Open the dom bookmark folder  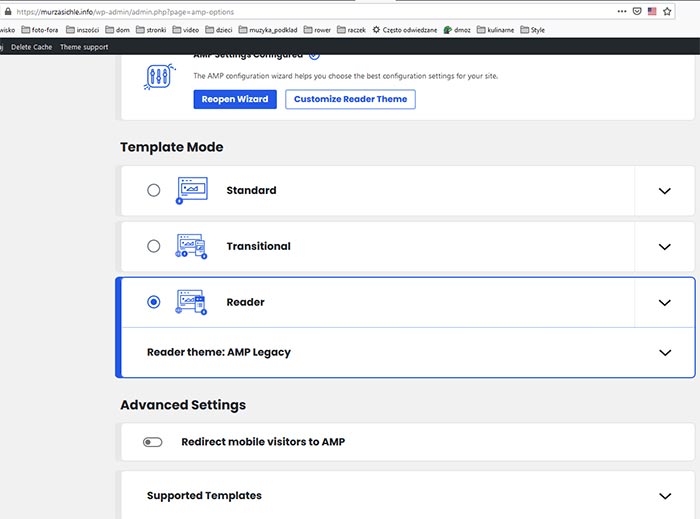[117, 30]
